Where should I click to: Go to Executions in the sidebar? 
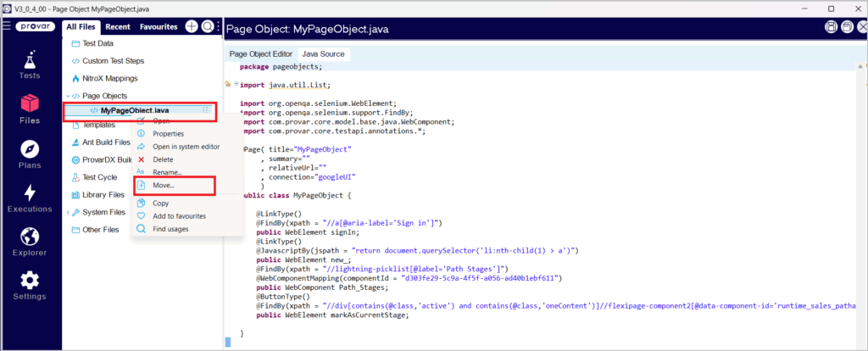30,199
